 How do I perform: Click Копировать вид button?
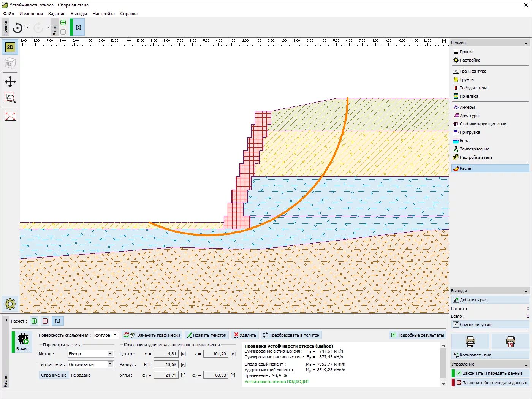490,355
